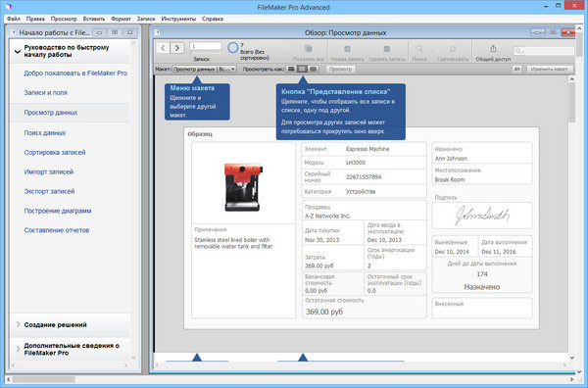This screenshot has height=388, width=588.
Task: Click the quick search field
Action: click(x=544, y=51)
